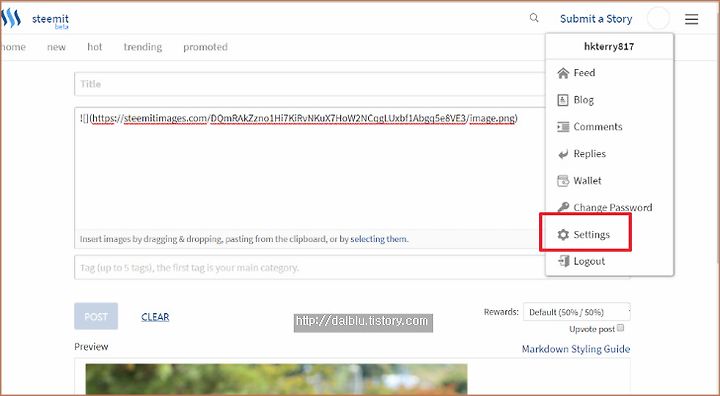The height and width of the screenshot is (396, 720).
Task: Click the Change Password key icon
Action: pos(563,207)
